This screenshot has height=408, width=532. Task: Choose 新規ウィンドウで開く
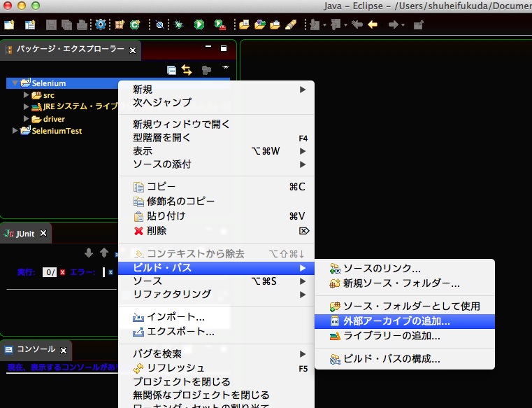coord(216,125)
